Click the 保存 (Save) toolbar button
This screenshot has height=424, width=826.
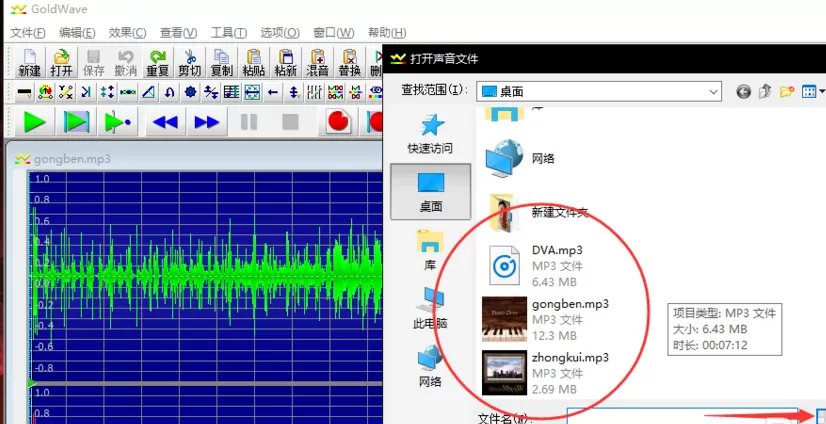(x=93, y=63)
